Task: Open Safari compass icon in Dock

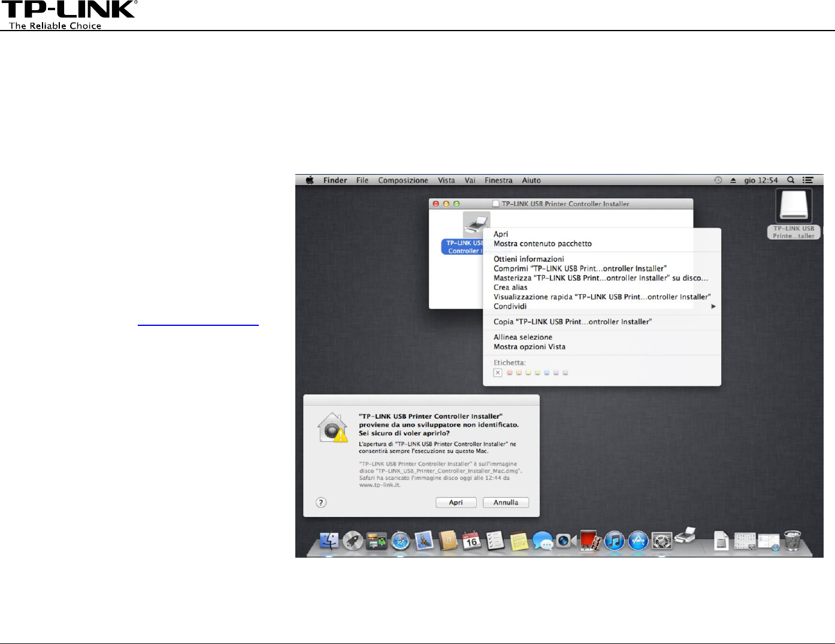Action: click(x=400, y=541)
